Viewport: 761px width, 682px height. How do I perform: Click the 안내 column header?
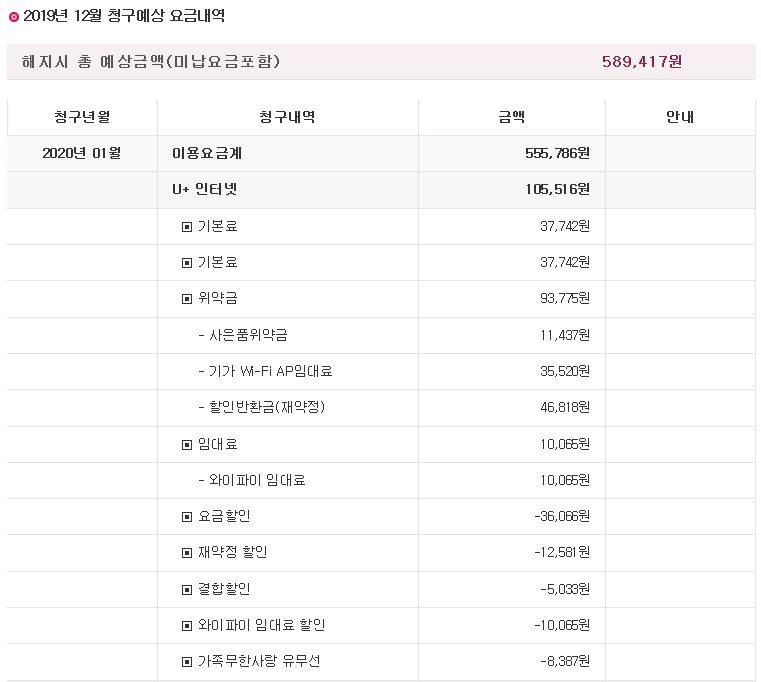click(x=680, y=118)
